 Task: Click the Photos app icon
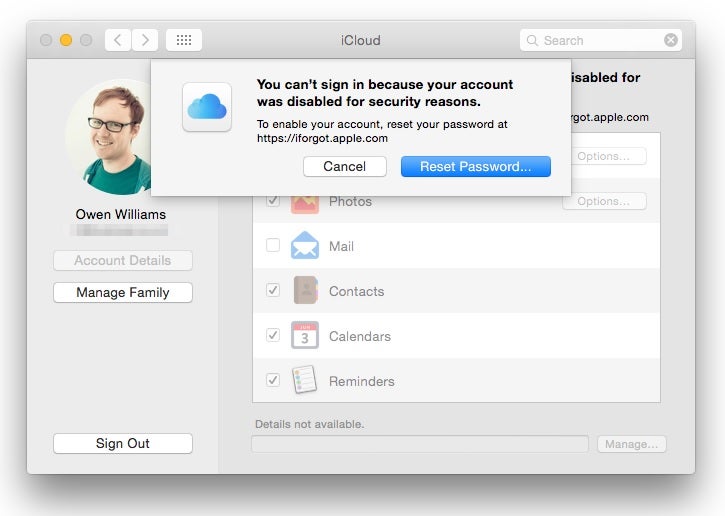pyautogui.click(x=305, y=204)
